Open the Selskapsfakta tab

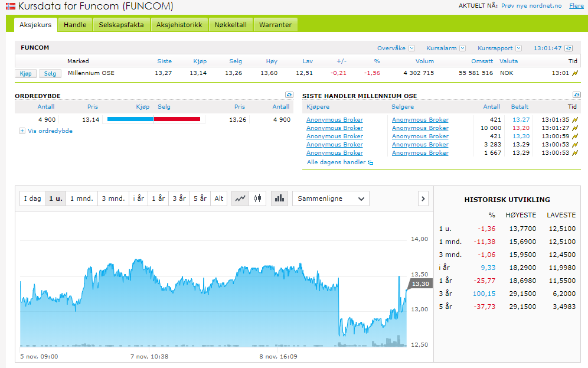coord(121,25)
